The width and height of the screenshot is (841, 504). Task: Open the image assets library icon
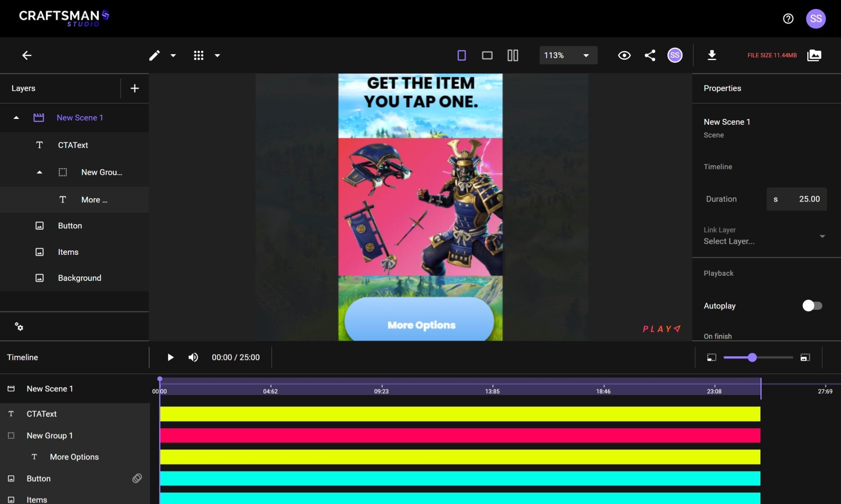(x=814, y=55)
